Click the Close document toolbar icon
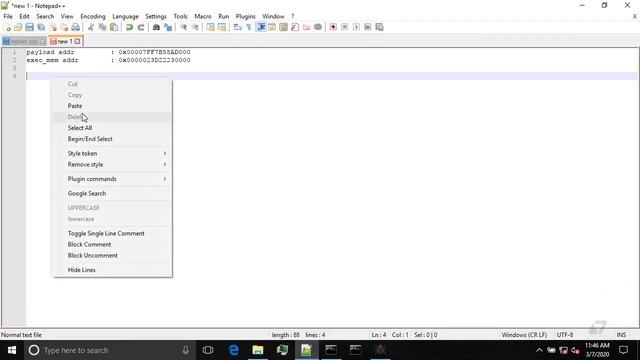 (53, 27)
